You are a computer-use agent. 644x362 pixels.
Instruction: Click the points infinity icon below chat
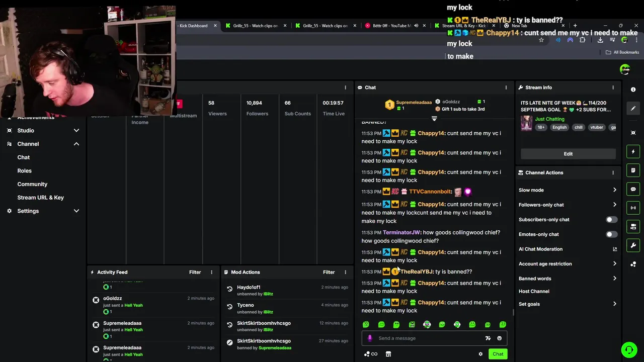[x=371, y=354]
